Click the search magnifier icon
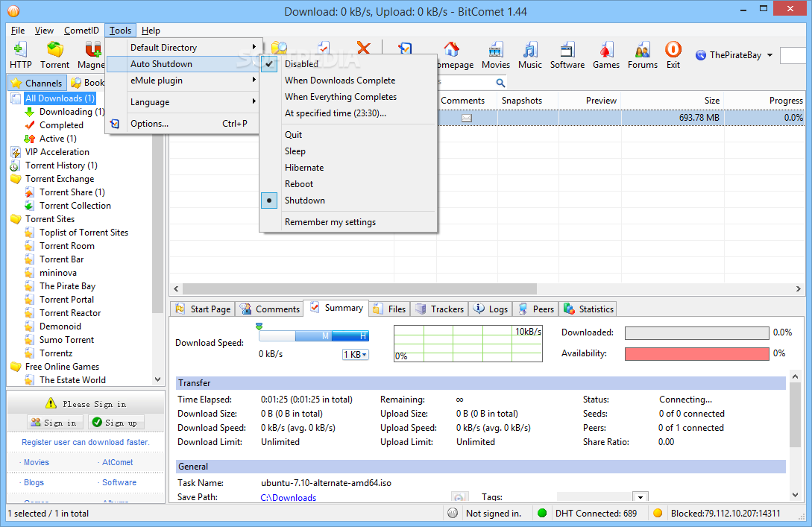This screenshot has width=812, height=527. [x=500, y=82]
